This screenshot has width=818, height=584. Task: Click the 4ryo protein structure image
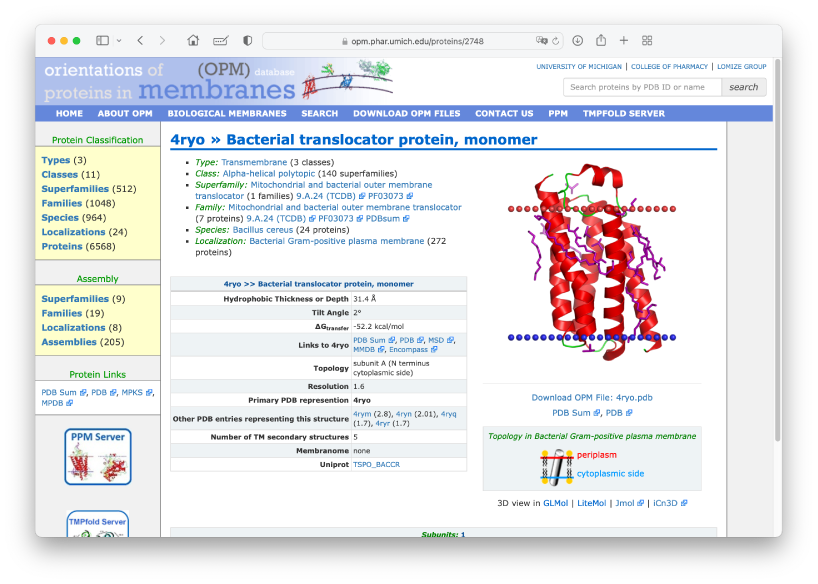[592, 263]
